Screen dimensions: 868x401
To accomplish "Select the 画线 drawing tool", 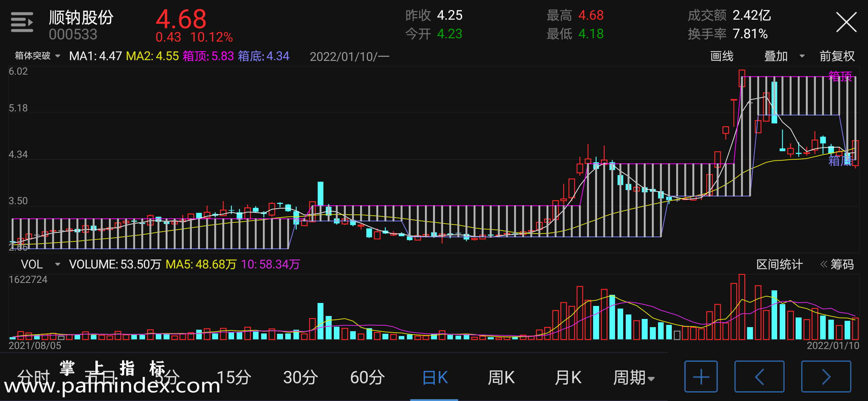I will 721,56.
